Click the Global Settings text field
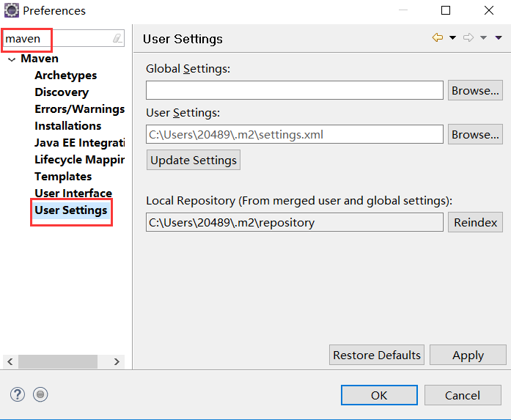The height and width of the screenshot is (420, 511). [x=294, y=90]
